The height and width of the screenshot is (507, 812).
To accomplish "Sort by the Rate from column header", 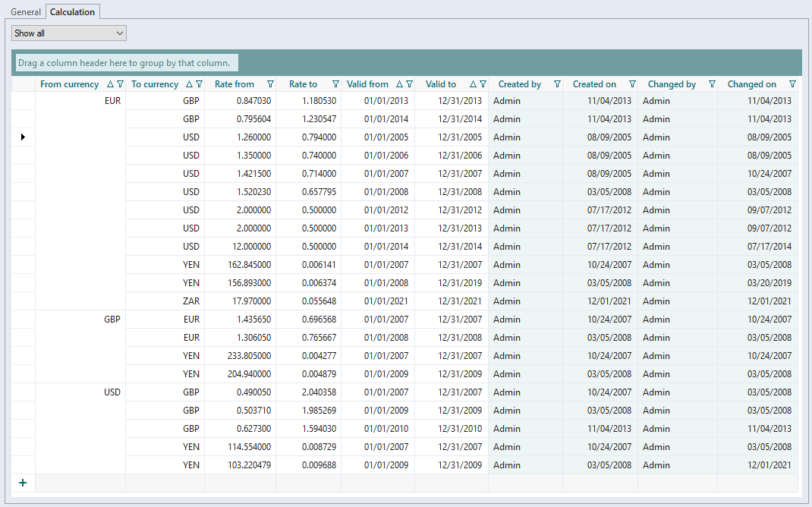I will (x=234, y=84).
